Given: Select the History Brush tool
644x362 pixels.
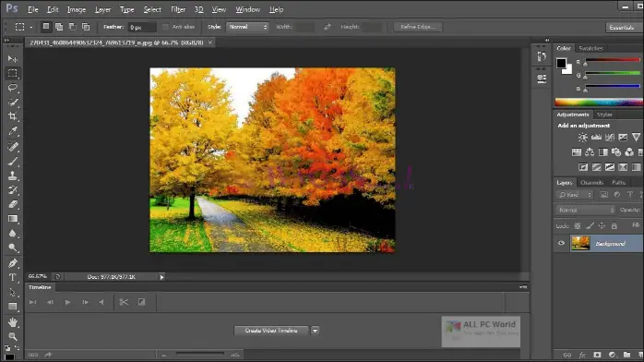Looking at the screenshot, I should (13, 190).
